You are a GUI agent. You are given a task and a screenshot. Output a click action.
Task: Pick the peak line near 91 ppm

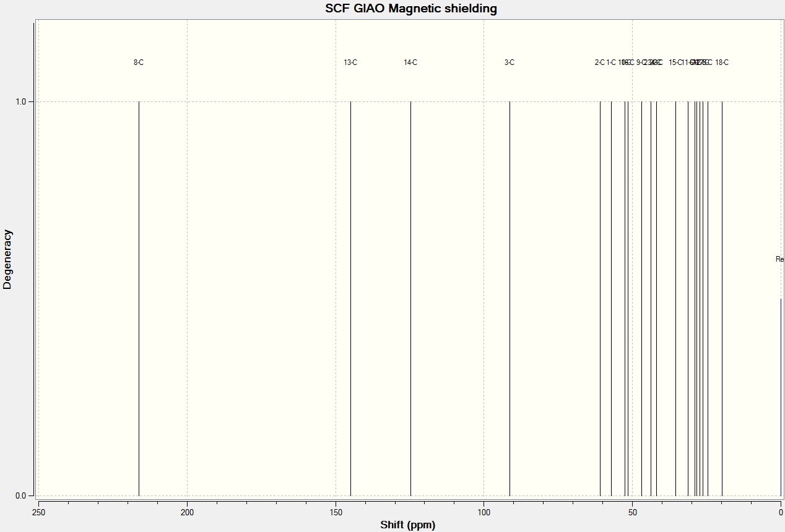510,298
